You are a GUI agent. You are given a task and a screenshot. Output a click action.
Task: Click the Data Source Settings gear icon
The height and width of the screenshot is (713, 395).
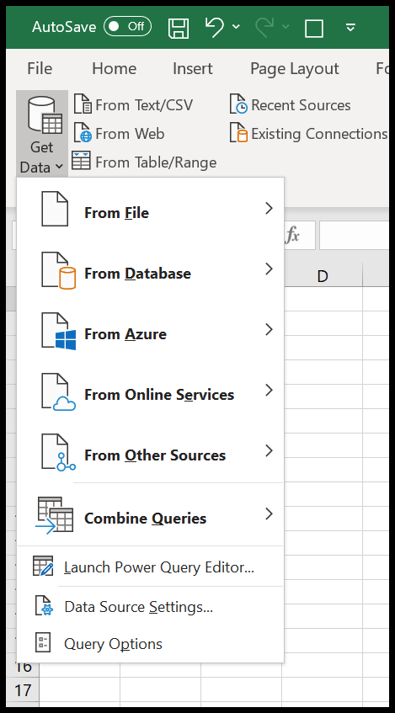click(44, 606)
